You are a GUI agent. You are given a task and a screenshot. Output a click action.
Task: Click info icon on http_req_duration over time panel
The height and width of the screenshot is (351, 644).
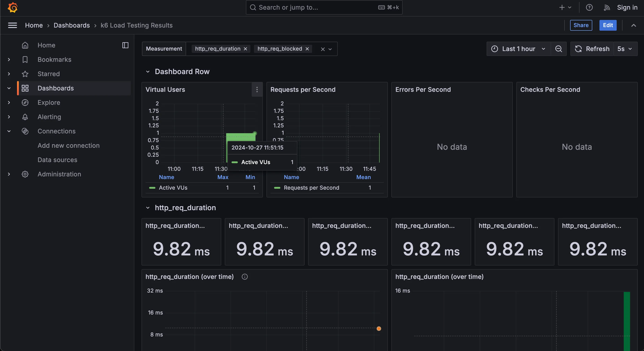click(245, 277)
